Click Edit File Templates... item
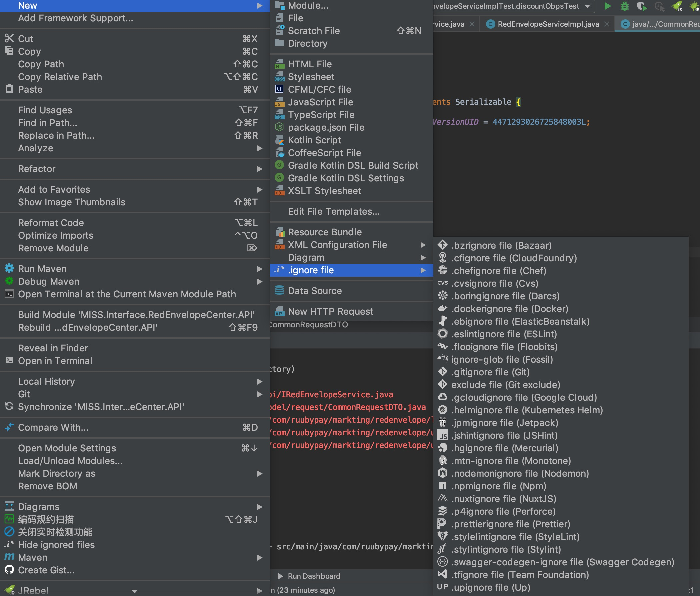 tap(333, 212)
